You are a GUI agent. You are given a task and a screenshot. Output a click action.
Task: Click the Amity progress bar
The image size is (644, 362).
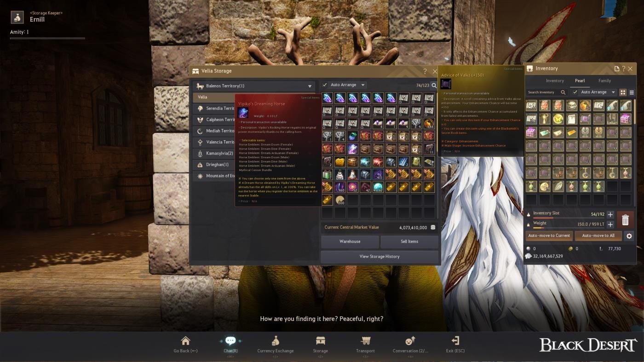tap(47, 38)
